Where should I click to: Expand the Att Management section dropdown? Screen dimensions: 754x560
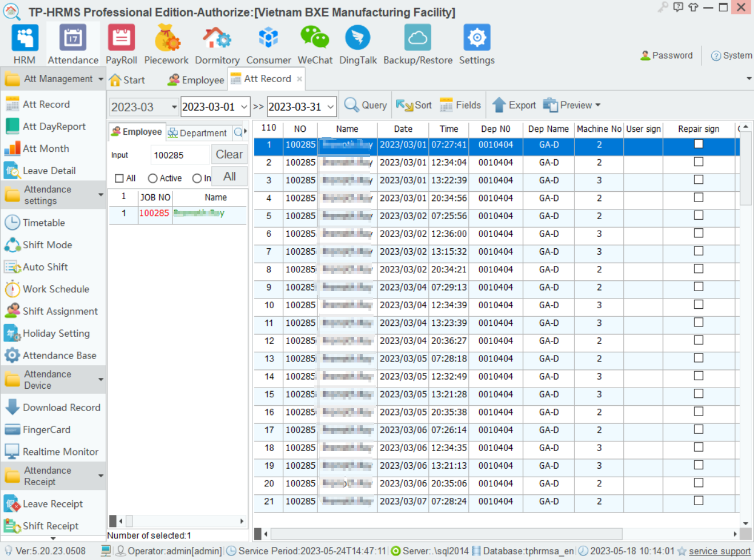101,79
